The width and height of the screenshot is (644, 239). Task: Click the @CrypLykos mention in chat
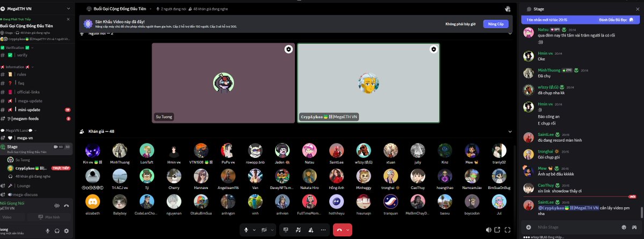point(568,208)
